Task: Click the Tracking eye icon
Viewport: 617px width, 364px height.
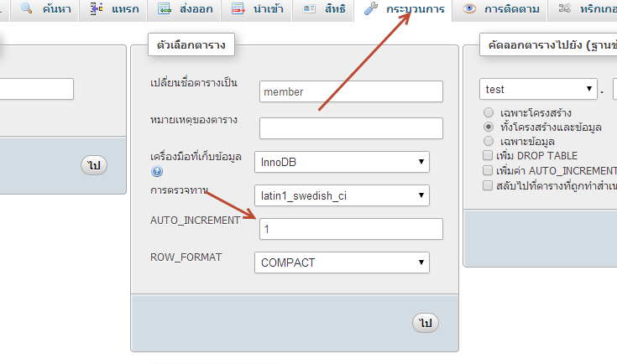Action: [469, 8]
